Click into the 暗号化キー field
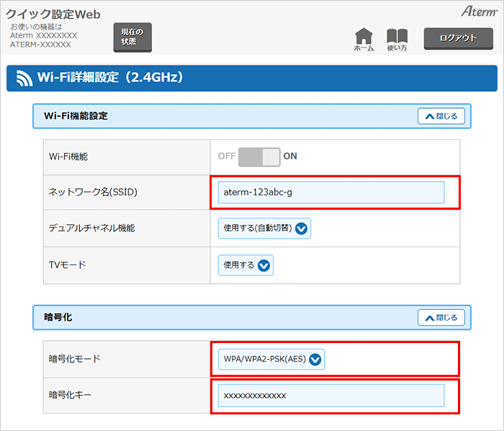504x431 pixels. tap(331, 396)
